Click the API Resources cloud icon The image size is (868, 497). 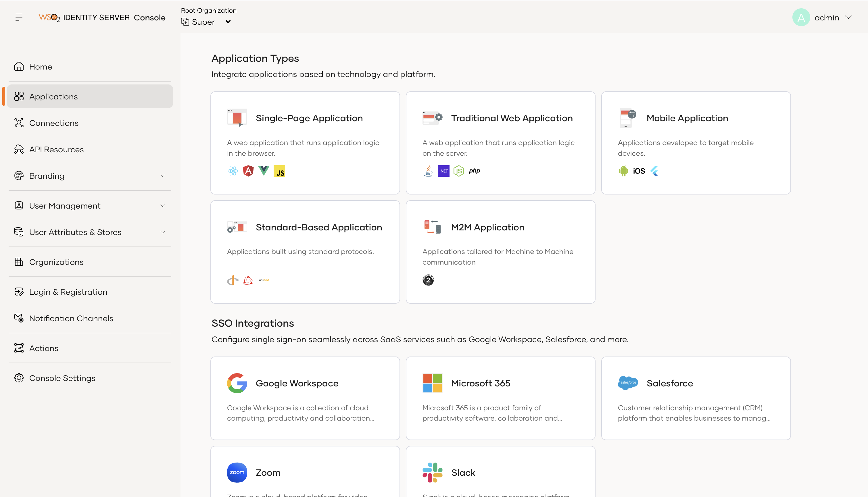tap(19, 149)
